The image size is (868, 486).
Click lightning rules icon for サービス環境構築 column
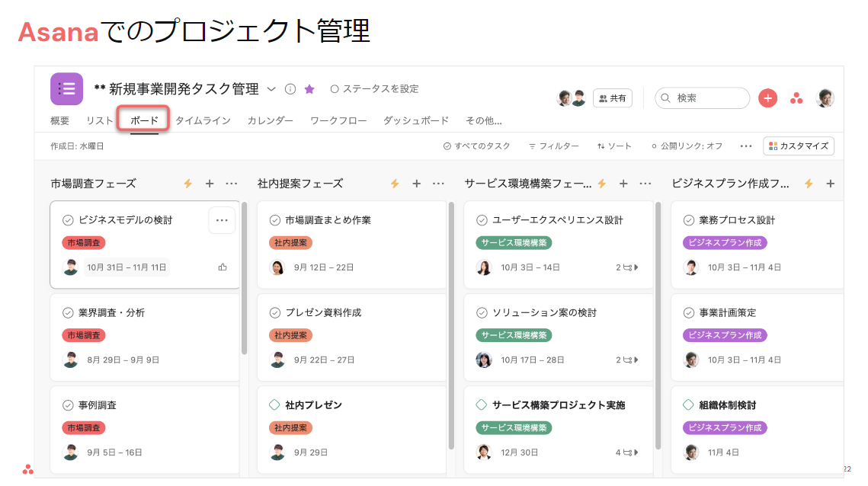602,184
